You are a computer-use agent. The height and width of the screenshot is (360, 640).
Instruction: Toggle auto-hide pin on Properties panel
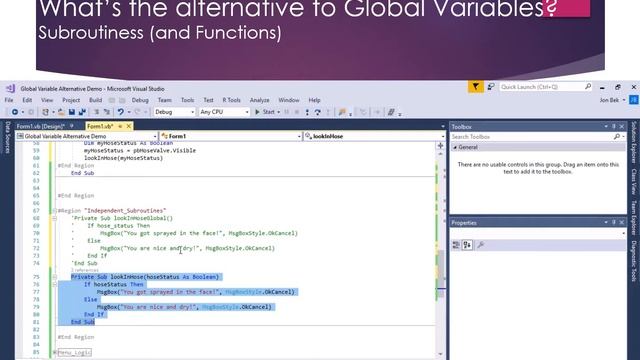coord(613,222)
